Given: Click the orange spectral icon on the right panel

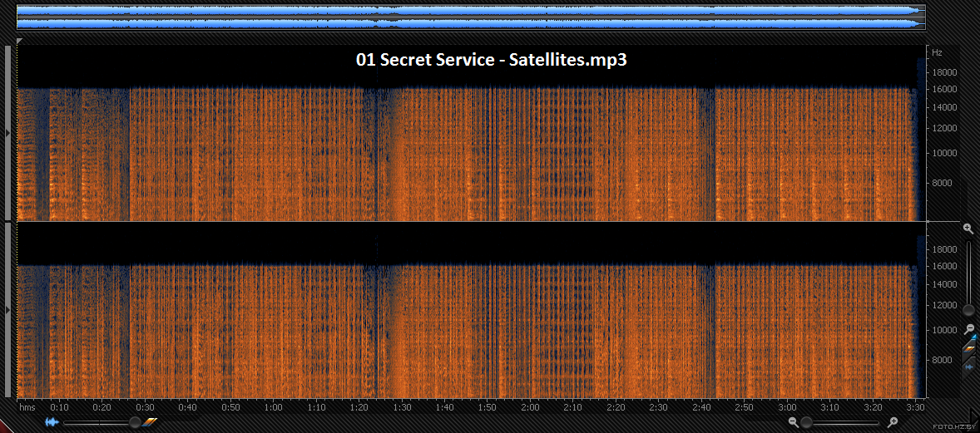Looking at the screenshot, I should tap(968, 349).
